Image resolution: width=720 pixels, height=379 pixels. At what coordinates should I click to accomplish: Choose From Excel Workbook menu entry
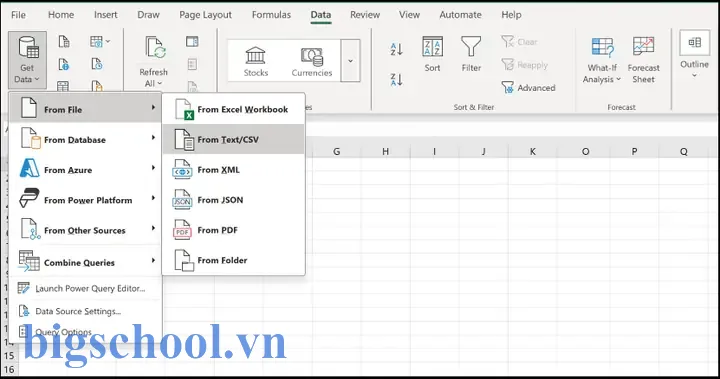(233, 109)
